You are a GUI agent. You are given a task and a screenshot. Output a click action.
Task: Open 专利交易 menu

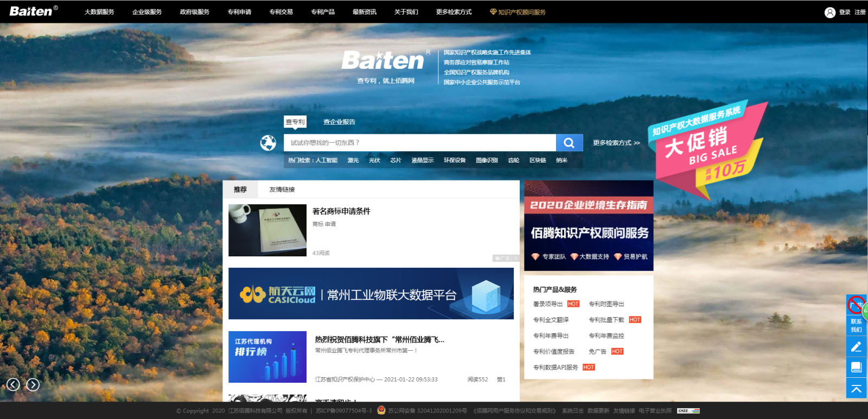(281, 12)
